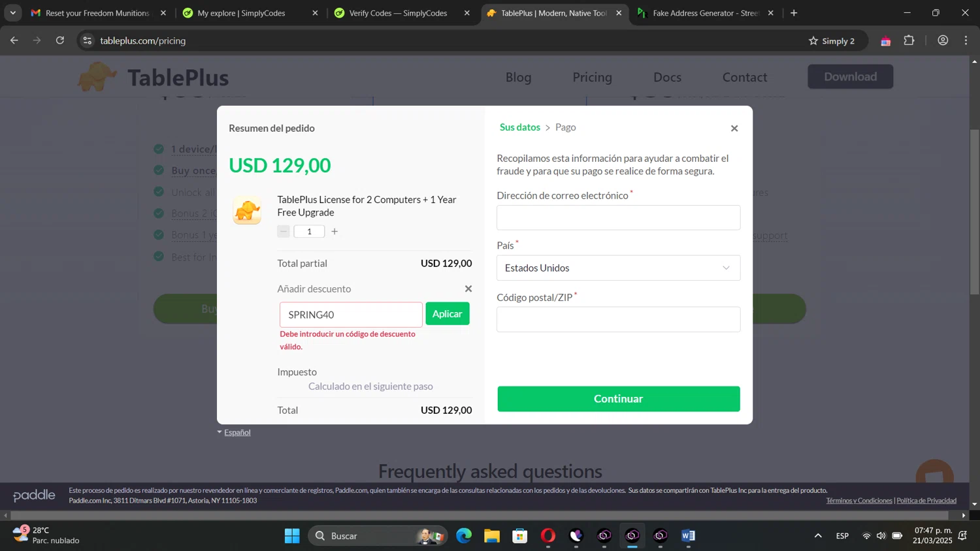Switch to Verify Codes SimplyCodes tab

click(x=400, y=13)
